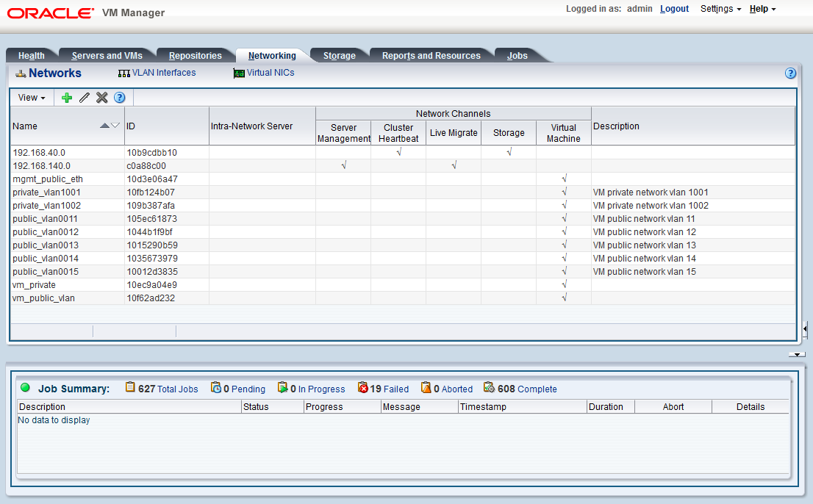Open the Help menu in the header
Viewport: 813px width, 504px height.
coord(762,9)
